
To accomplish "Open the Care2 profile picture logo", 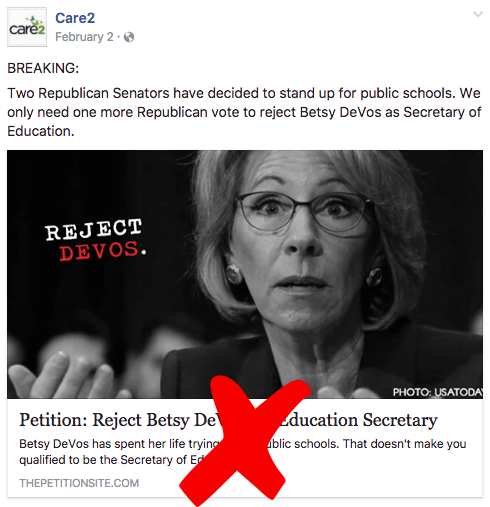I will (27, 27).
